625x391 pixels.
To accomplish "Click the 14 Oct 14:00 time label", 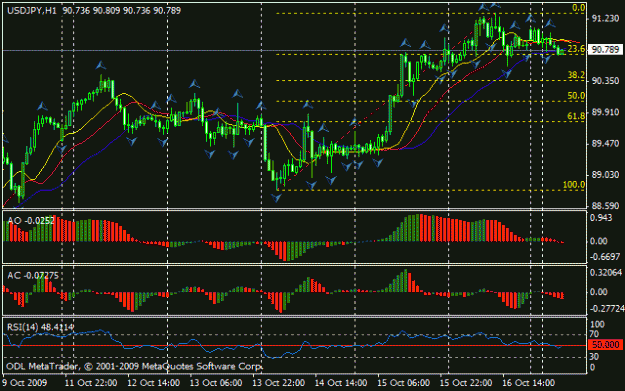I will pos(341,383).
